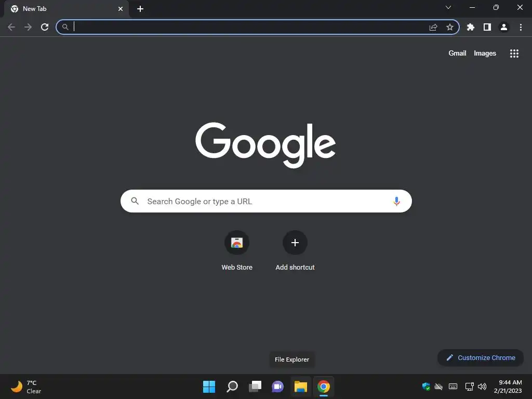This screenshot has height=399, width=532.
Task: Click the share this page icon
Action: click(433, 27)
